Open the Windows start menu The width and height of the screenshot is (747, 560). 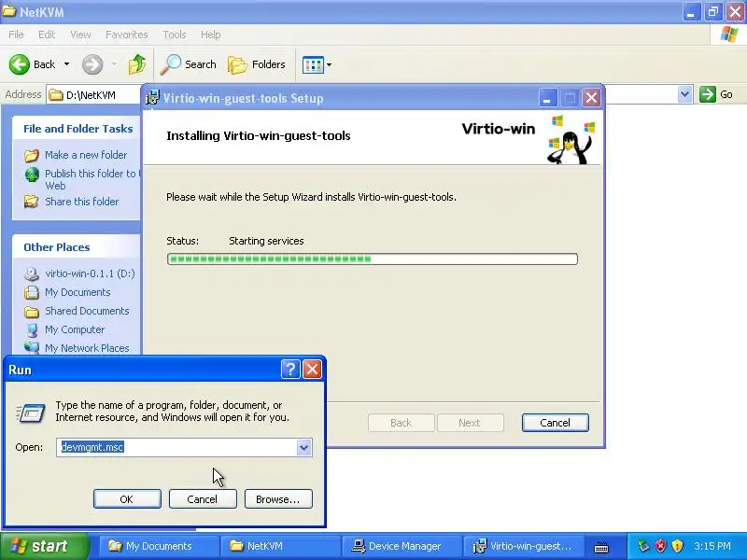click(44, 546)
